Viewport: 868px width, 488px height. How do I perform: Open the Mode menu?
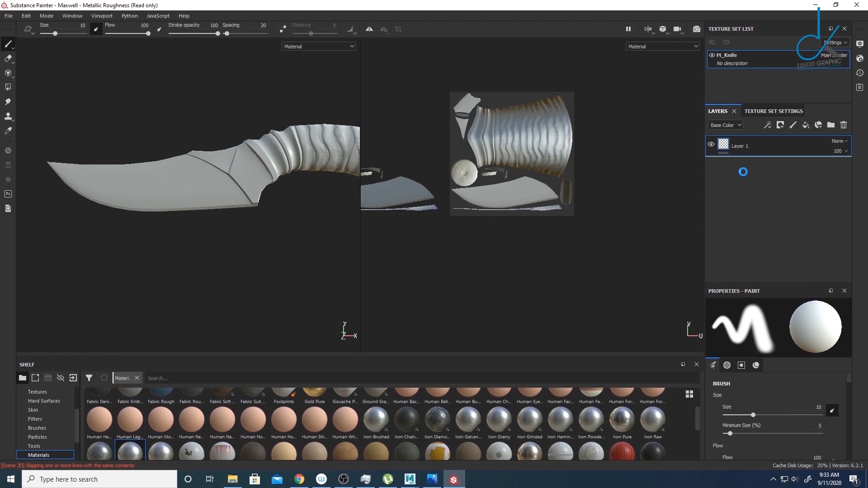[46, 16]
